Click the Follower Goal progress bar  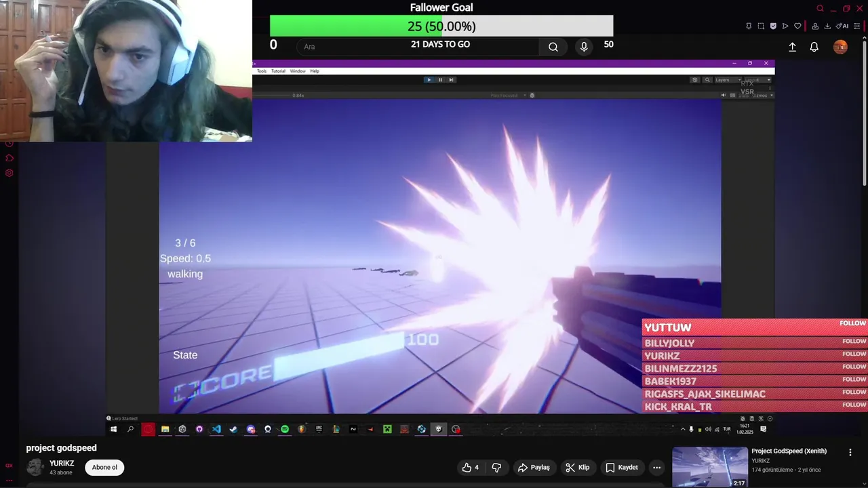[x=441, y=26]
